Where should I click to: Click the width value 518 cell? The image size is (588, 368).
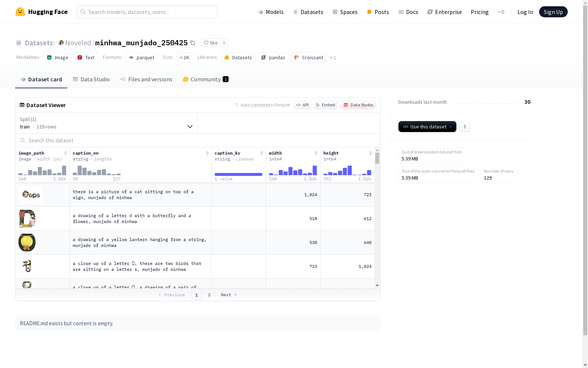[x=293, y=219]
